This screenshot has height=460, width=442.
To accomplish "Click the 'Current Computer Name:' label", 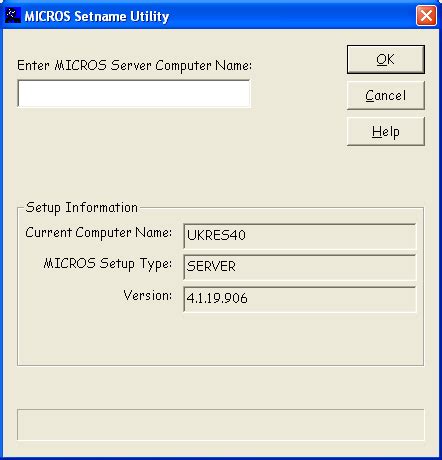I will coord(99,233).
